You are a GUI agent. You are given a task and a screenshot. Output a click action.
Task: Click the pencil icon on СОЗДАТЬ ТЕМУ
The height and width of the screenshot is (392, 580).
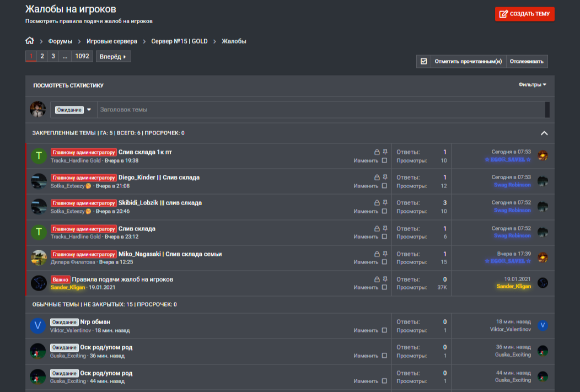[x=503, y=14]
